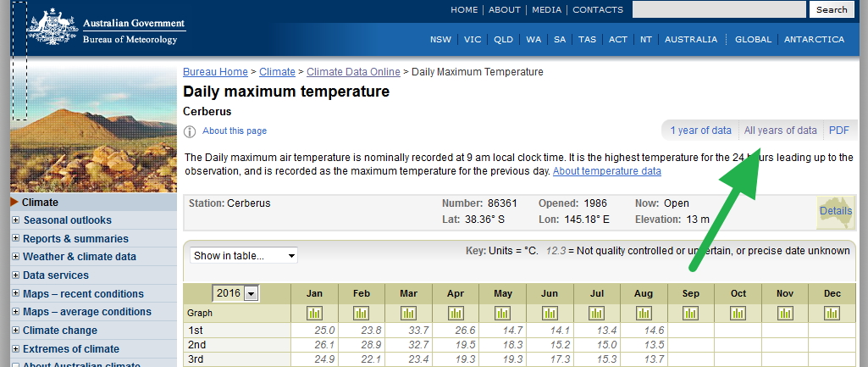Open the June graph icon
Screen dimensions: 868x367
click(x=550, y=314)
